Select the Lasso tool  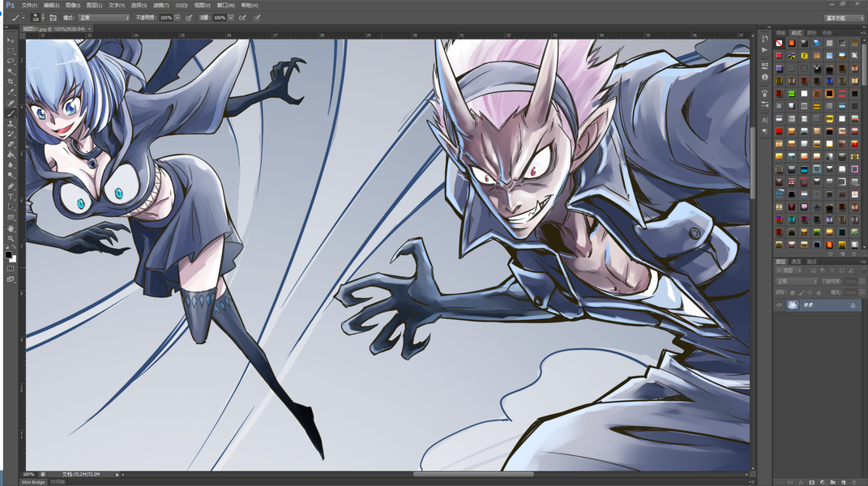(11, 61)
